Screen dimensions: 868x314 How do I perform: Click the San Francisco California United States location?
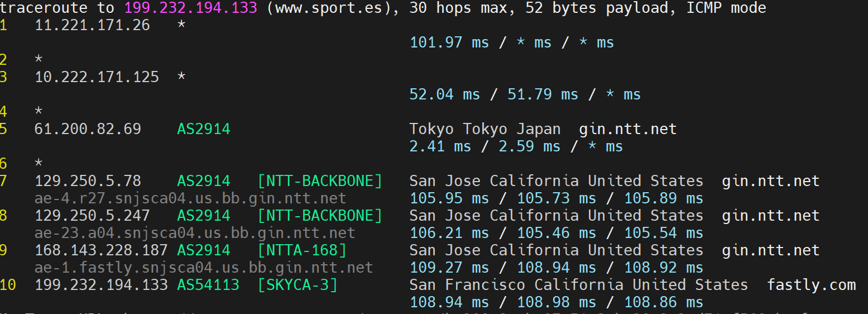[x=578, y=285]
